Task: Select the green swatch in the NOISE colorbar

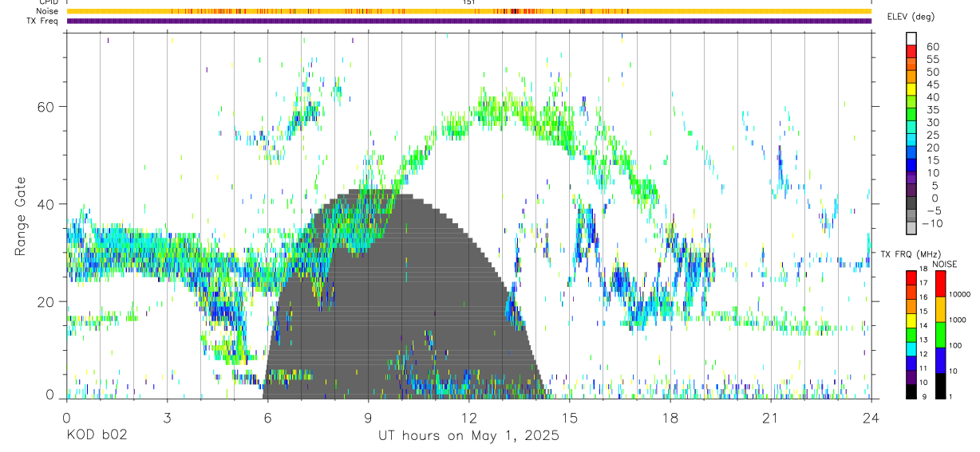Action: click(939, 334)
